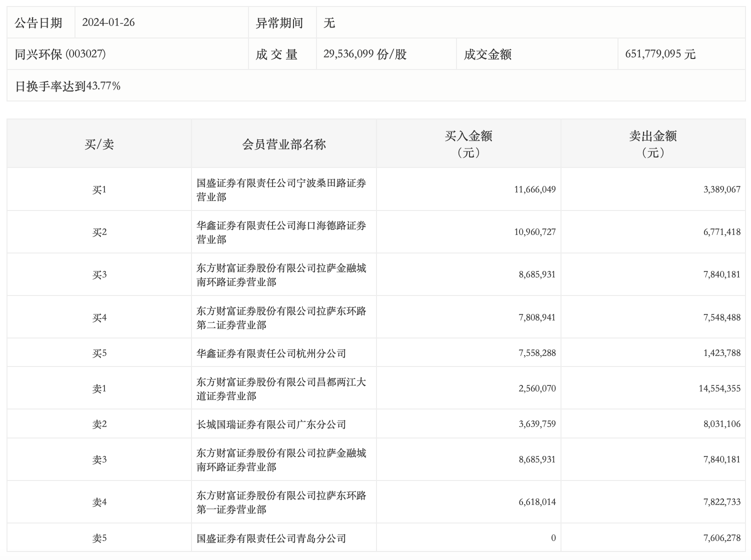Select the 卖5 row label
This screenshot has height=560, width=751.
pos(99,538)
